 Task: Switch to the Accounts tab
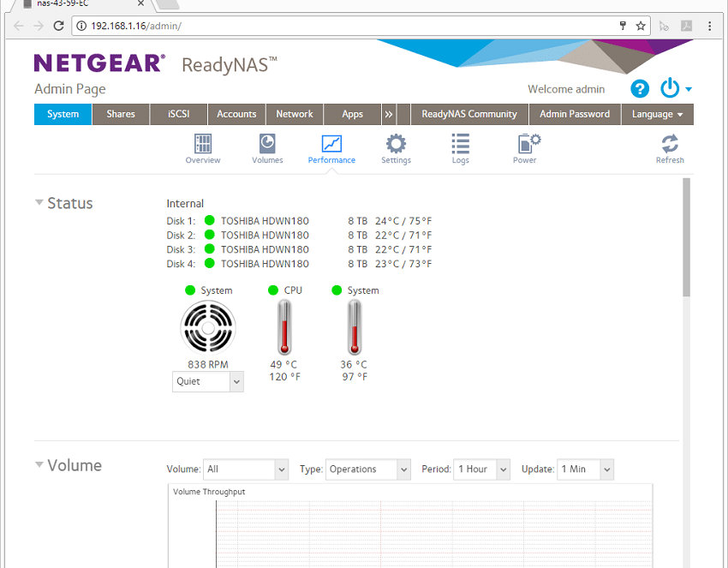coord(236,114)
